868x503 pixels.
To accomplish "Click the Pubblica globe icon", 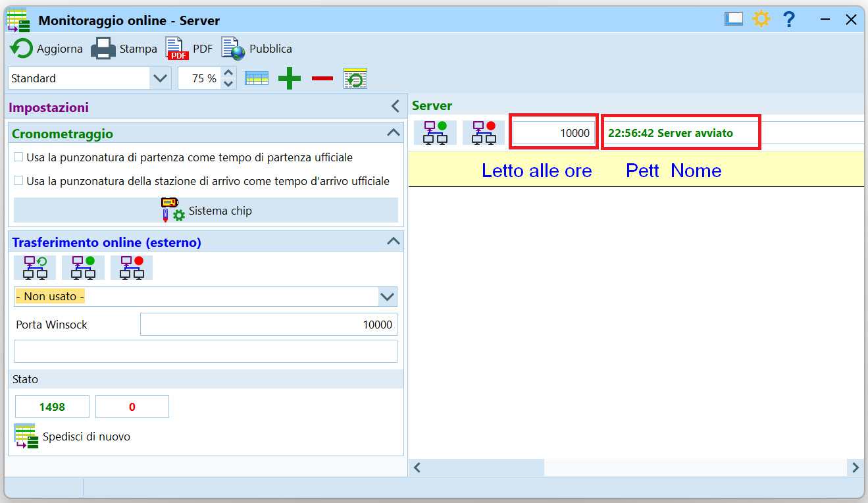I will [x=232, y=49].
